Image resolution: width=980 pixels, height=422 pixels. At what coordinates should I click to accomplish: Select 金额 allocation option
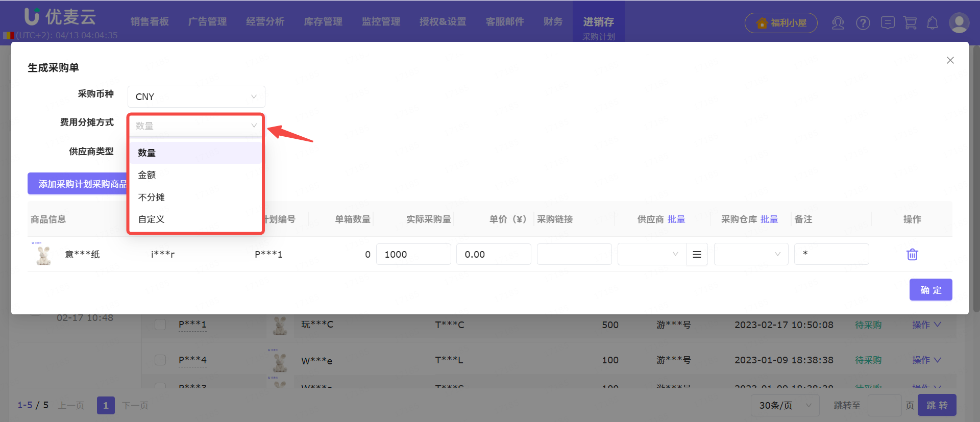tap(196, 175)
